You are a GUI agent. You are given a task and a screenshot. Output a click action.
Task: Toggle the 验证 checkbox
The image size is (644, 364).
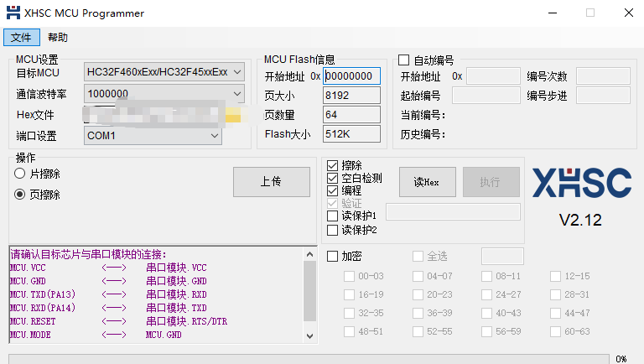(x=332, y=203)
